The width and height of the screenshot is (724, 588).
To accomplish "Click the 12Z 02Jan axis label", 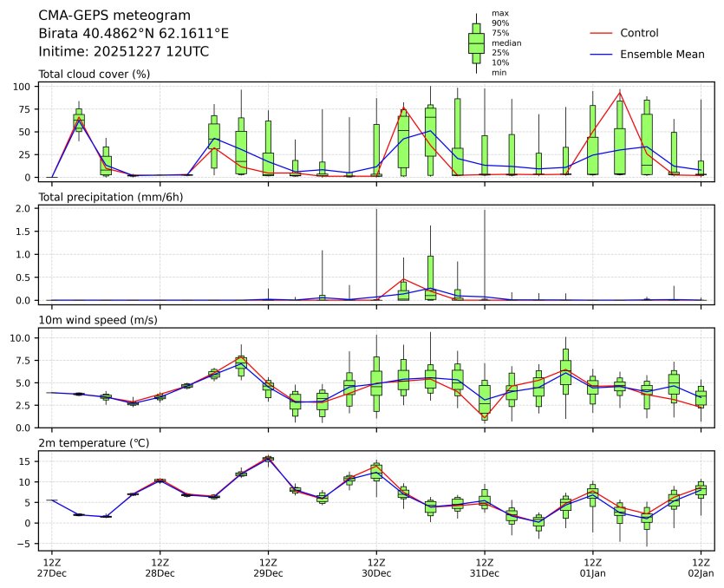I will (x=700, y=568).
